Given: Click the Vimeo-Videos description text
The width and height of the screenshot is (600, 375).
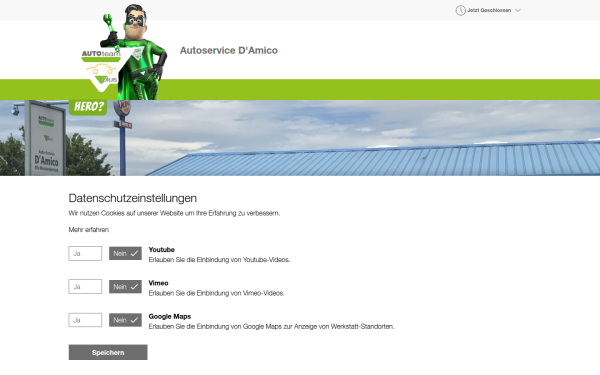Looking at the screenshot, I should (216, 293).
